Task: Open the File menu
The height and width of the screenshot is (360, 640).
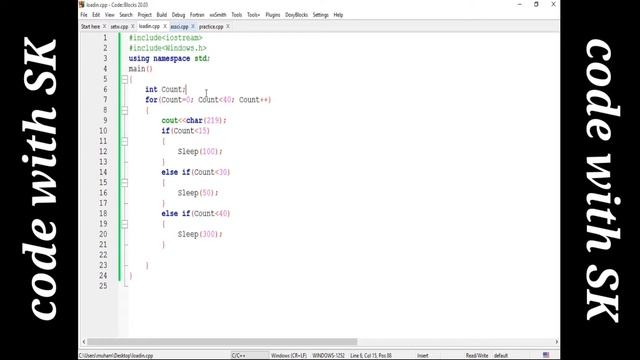Action: (84, 15)
